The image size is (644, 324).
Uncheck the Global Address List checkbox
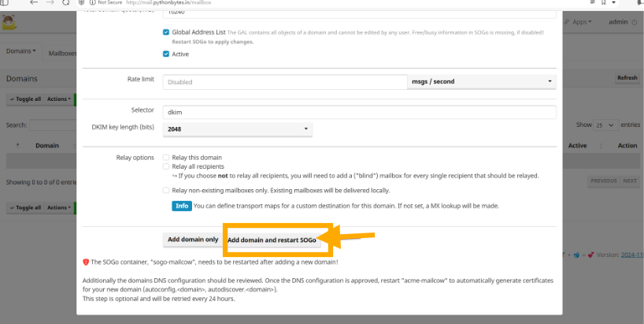click(x=166, y=32)
